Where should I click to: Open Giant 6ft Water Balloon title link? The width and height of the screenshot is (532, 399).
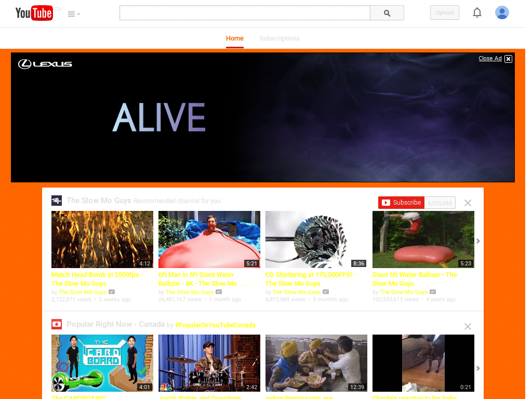(x=415, y=279)
